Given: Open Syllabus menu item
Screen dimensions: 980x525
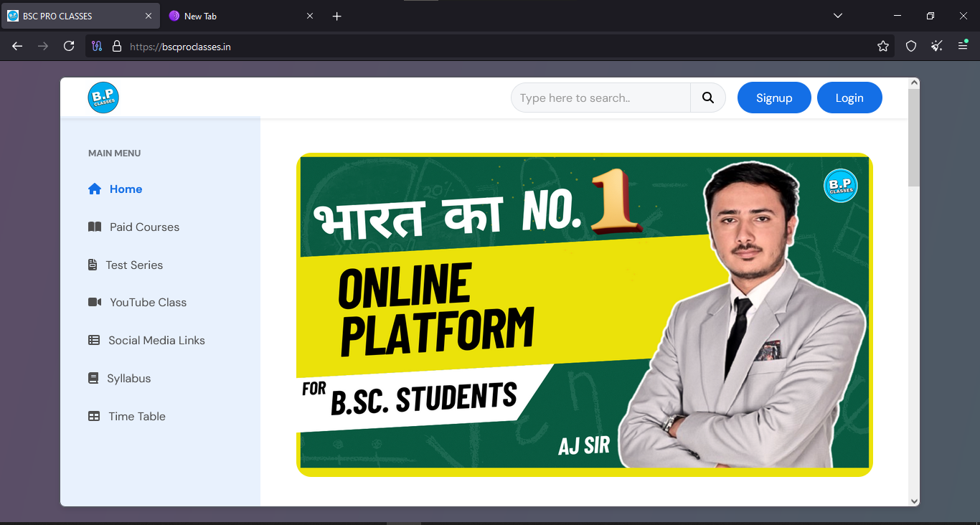Looking at the screenshot, I should (119, 378).
